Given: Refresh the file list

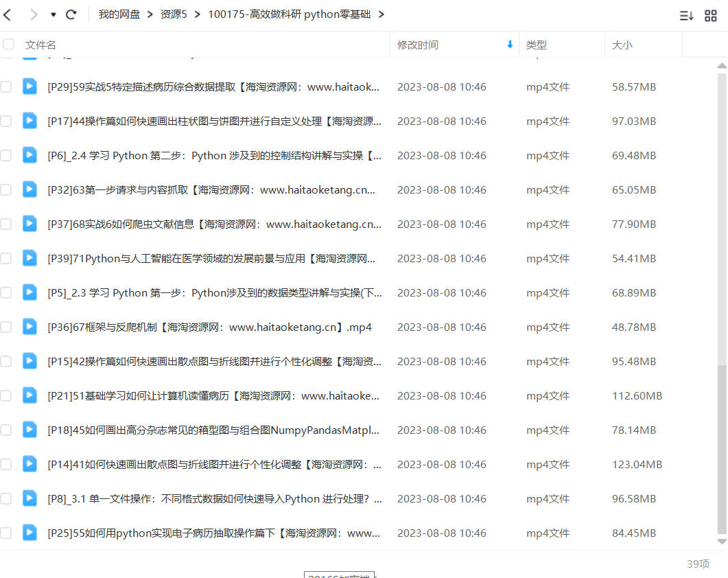Looking at the screenshot, I should coord(71,15).
